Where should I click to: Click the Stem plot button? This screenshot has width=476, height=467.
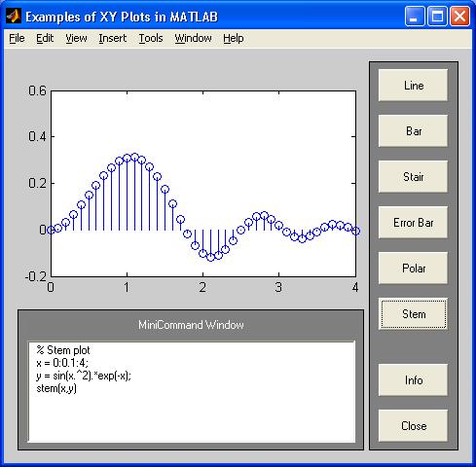point(413,314)
